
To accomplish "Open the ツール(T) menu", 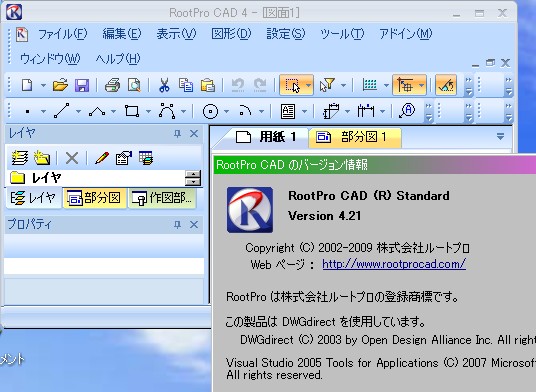I will pyautogui.click(x=342, y=34).
